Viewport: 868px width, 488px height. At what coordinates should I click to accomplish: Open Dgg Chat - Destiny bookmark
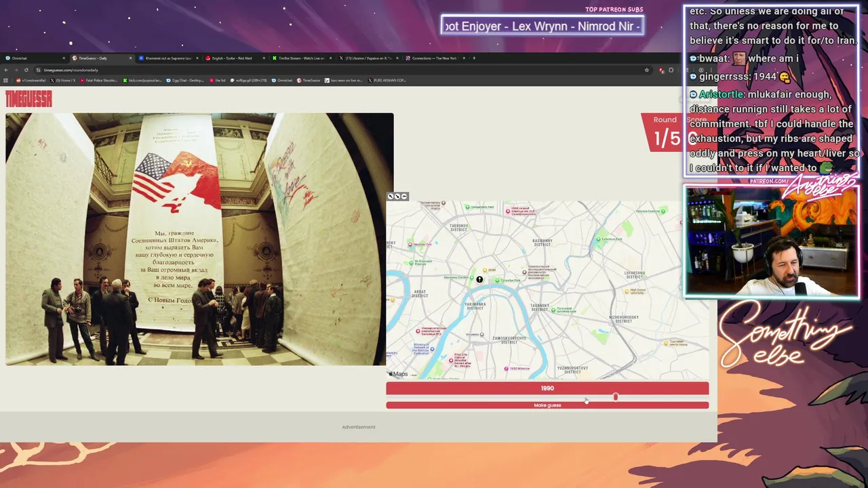pyautogui.click(x=186, y=80)
